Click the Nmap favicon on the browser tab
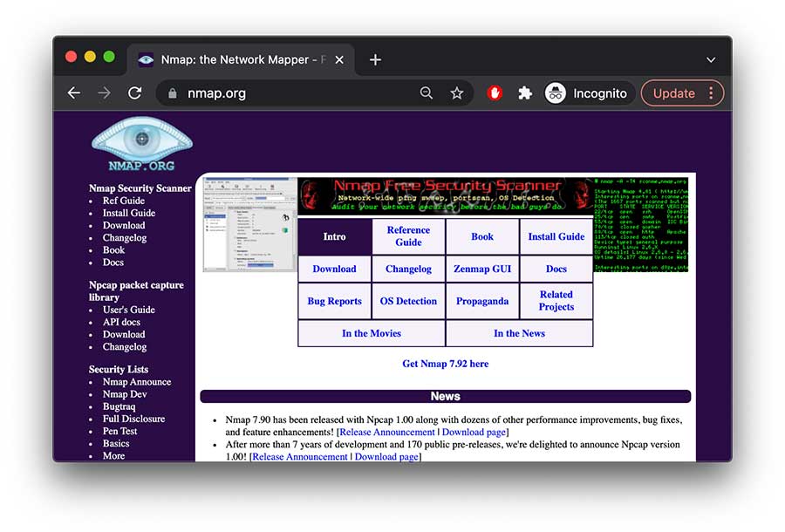 [x=147, y=59]
